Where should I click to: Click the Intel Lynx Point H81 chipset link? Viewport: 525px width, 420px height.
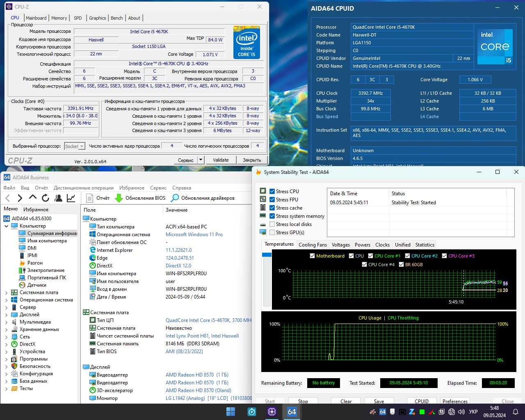(x=202, y=336)
